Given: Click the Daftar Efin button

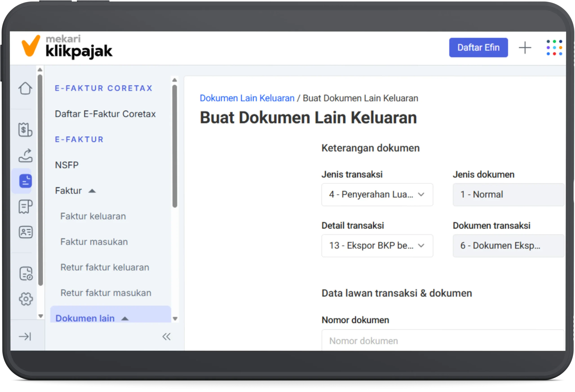Looking at the screenshot, I should tap(478, 47).
